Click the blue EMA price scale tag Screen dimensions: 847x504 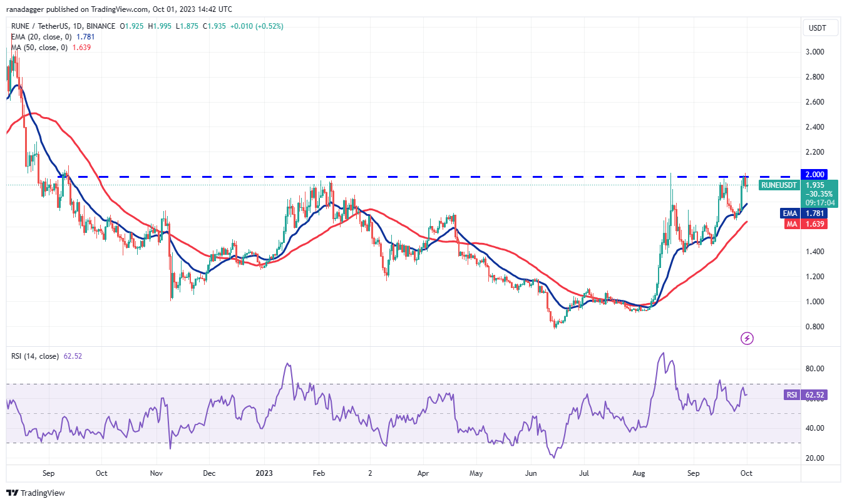(x=789, y=213)
